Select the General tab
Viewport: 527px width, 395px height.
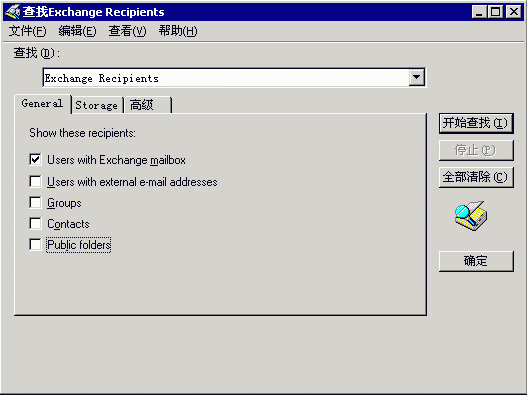(x=42, y=104)
